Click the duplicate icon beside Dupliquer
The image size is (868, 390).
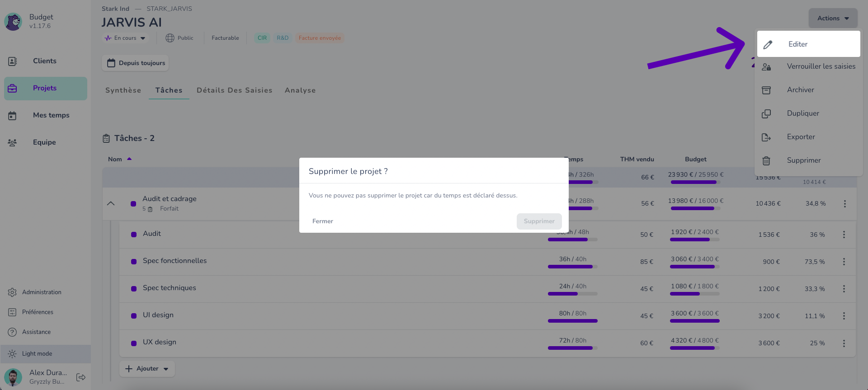coord(766,114)
